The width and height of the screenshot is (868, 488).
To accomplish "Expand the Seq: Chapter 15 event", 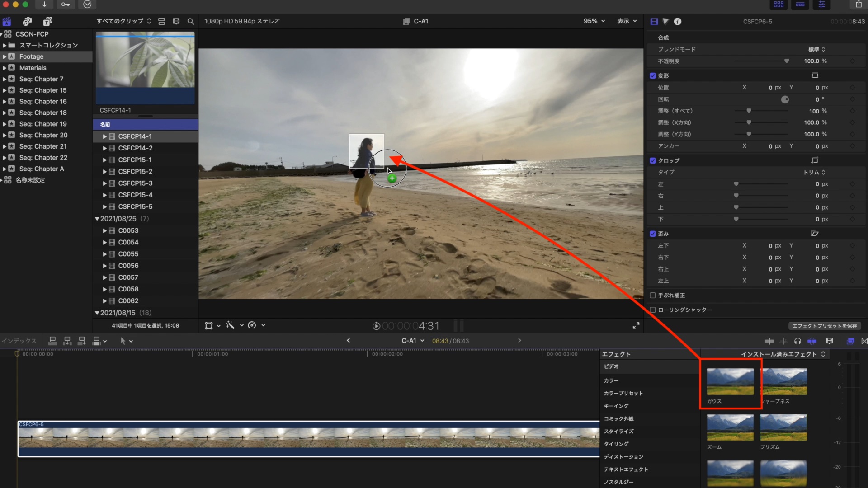I will pyautogui.click(x=5, y=90).
